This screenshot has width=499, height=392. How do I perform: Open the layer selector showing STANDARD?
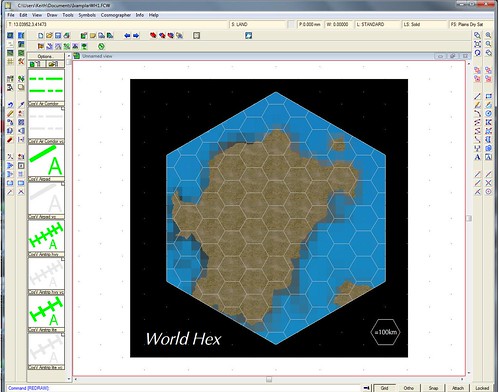pyautogui.click(x=378, y=24)
